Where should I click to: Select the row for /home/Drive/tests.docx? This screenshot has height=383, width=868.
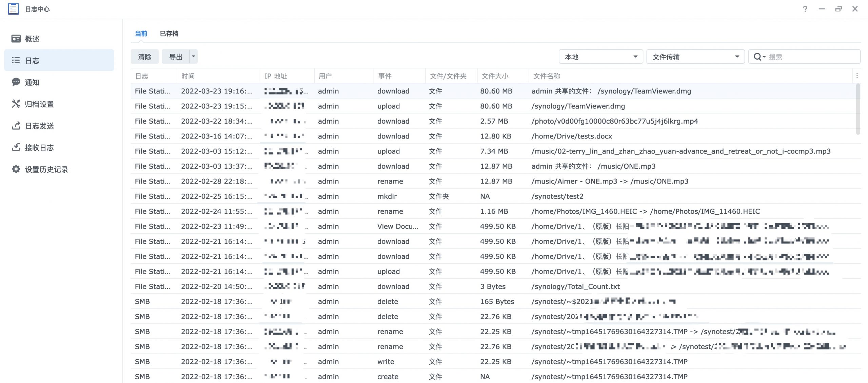pyautogui.click(x=493, y=136)
